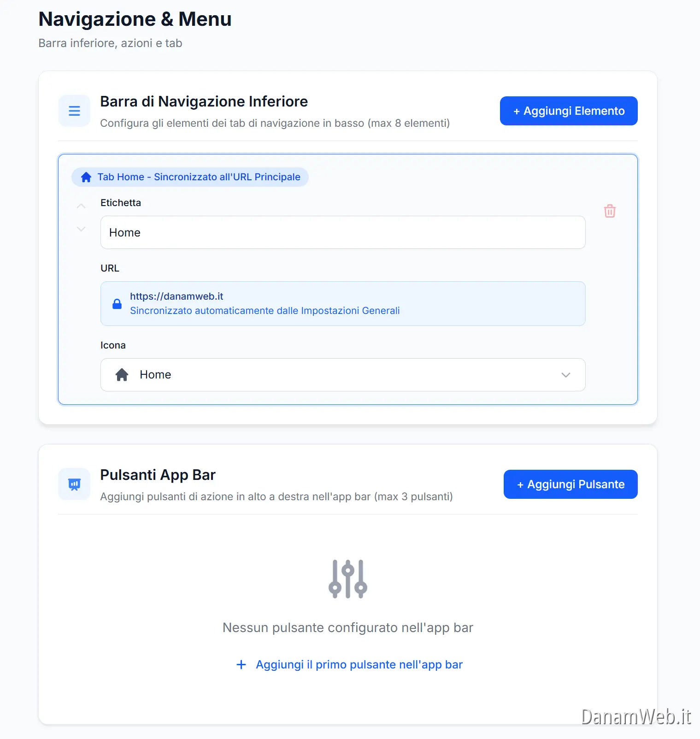Click the red trash delete icon
700x739 pixels.
click(x=610, y=211)
